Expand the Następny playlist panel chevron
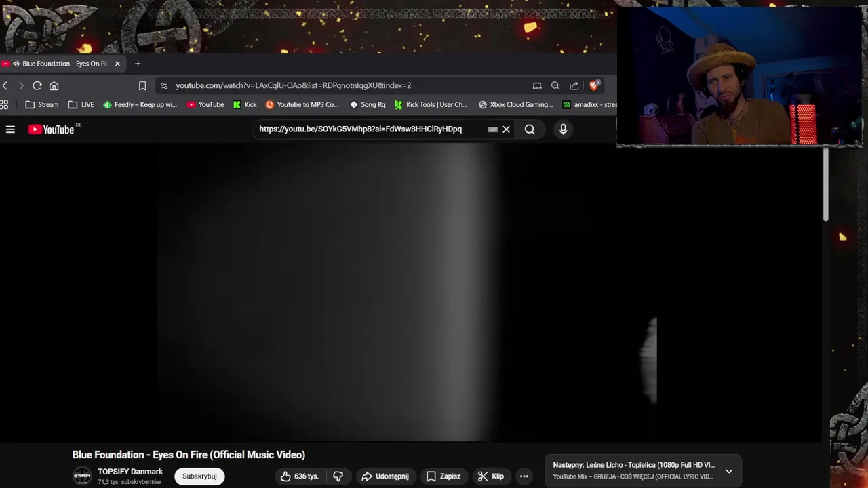Viewport: 868px width, 488px height. coord(729,471)
